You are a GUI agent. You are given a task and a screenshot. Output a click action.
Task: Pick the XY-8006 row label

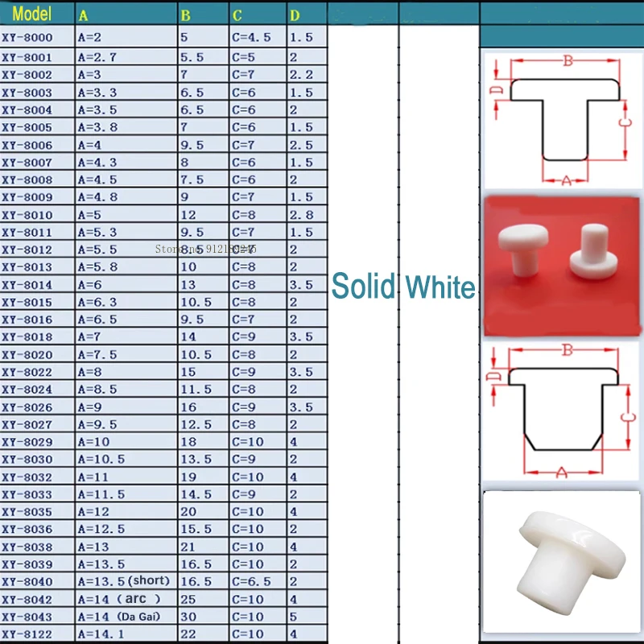click(27, 145)
